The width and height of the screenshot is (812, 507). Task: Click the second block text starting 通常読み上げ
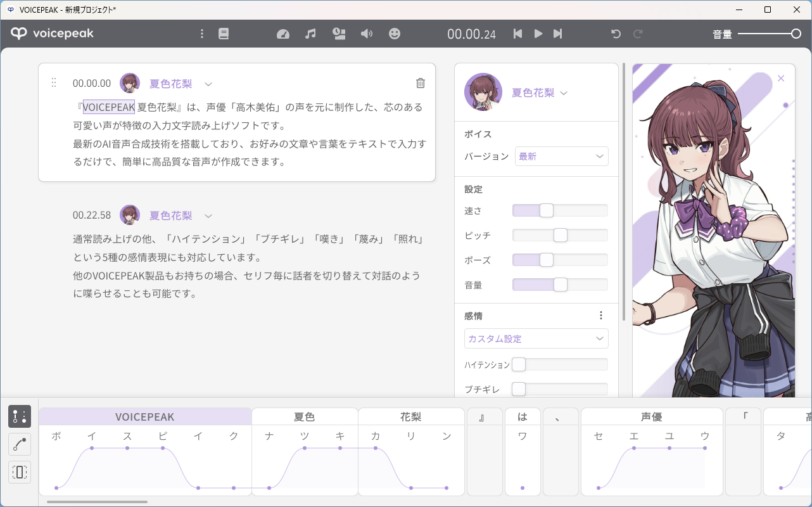click(x=248, y=266)
